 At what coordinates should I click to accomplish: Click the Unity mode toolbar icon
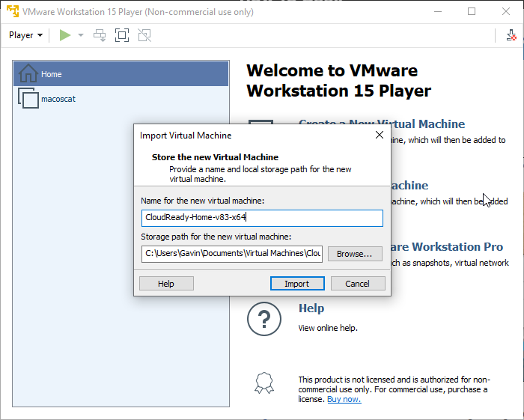144,35
